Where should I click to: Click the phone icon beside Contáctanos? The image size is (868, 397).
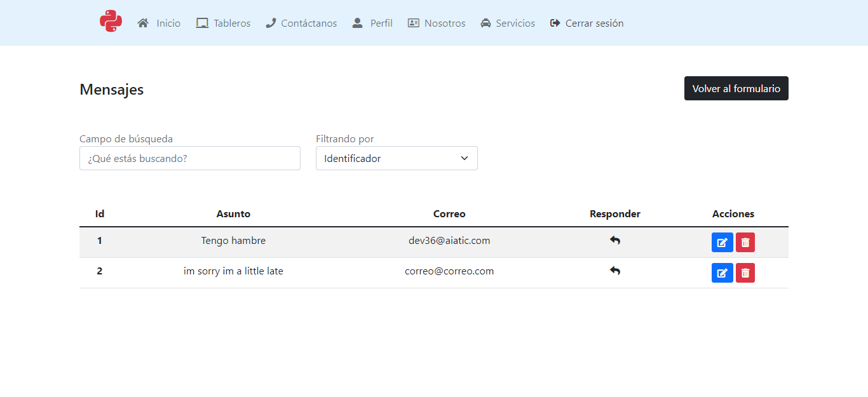(x=271, y=23)
